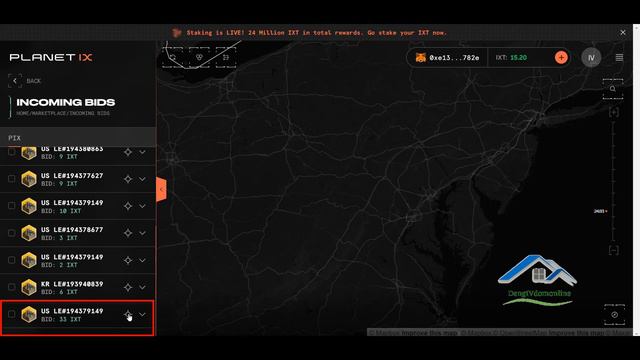Image resolution: width=640 pixels, height=360 pixels.
Task: Tick the checkbox for LE#194378677
Action: [11, 233]
